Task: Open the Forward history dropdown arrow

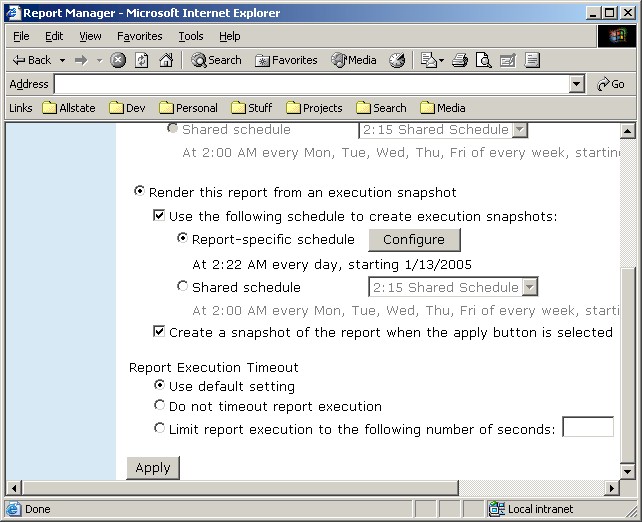Action: point(99,61)
